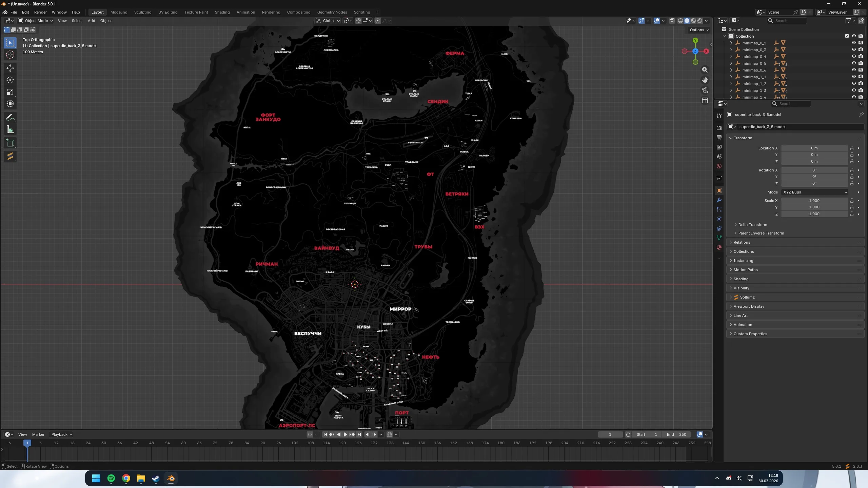Open the Output properties tab
Viewport: 868px width, 488px height.
(x=719, y=137)
